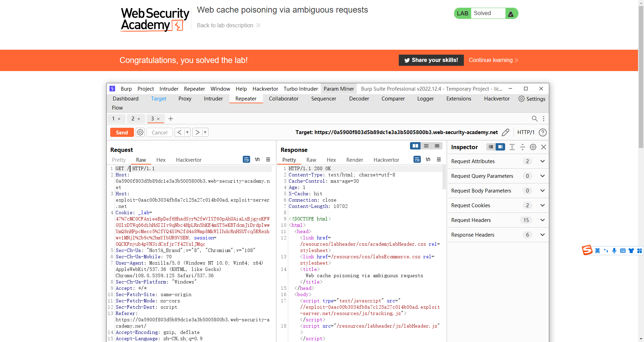This screenshot has height=342, width=644.
Task: Click the Back to lab description link
Action: 225,25
